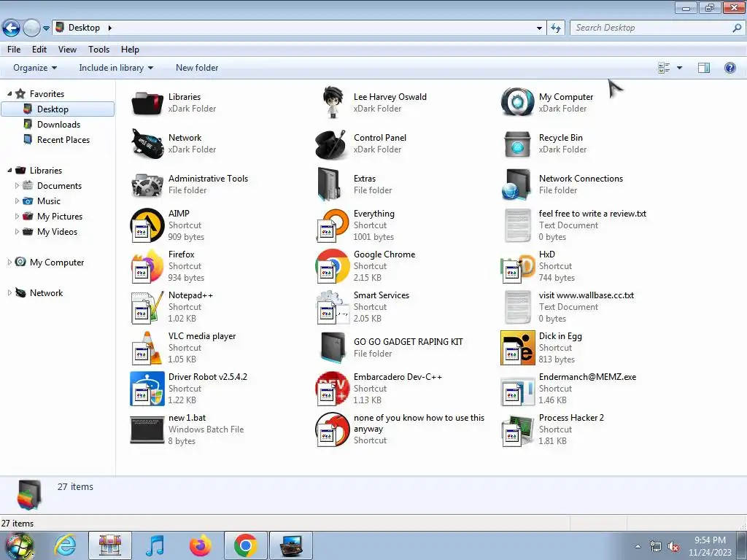The height and width of the screenshot is (560, 747).
Task: Launch Firefox from the taskbar
Action: (200, 545)
